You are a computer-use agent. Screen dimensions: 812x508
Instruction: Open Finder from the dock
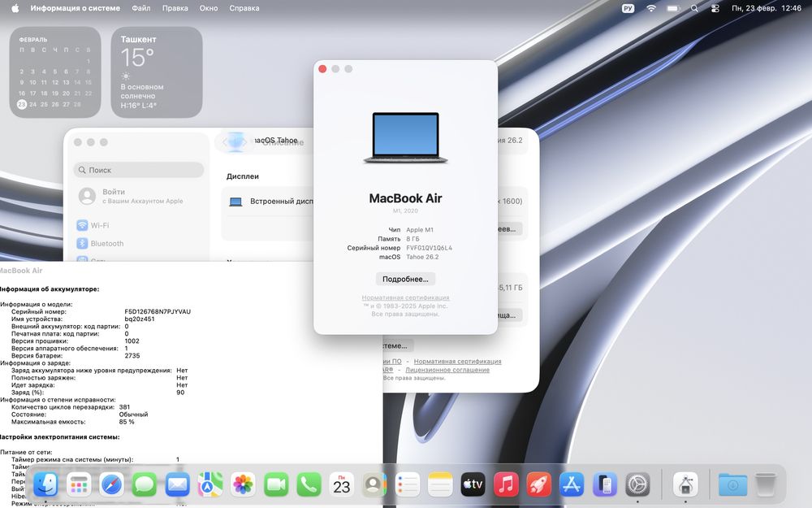pyautogui.click(x=45, y=485)
